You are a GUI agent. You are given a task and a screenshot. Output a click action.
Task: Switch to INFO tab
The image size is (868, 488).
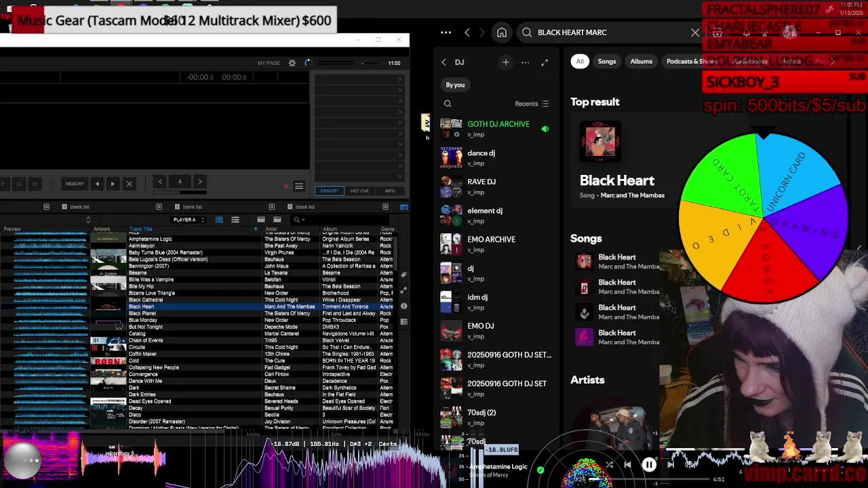(x=389, y=190)
